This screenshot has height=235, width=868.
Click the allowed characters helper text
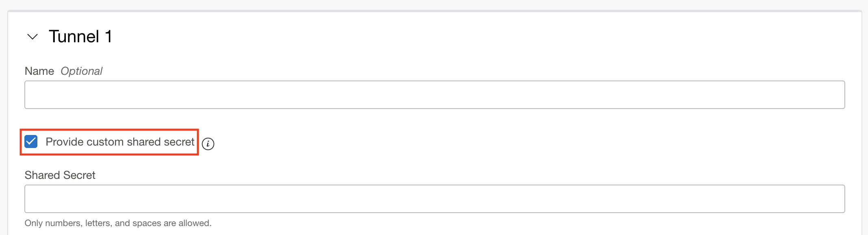pyautogui.click(x=118, y=223)
